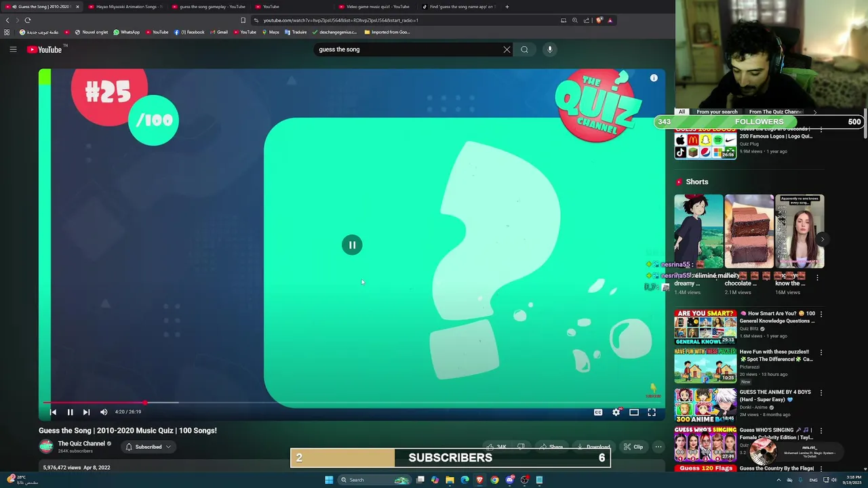
Task: Pause the video using the center overlay button
Action: pos(352,245)
